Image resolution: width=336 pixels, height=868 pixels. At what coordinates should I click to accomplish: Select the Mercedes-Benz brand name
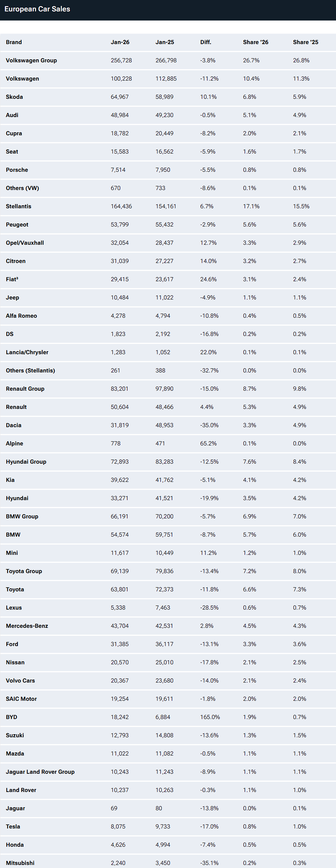pyautogui.click(x=27, y=626)
